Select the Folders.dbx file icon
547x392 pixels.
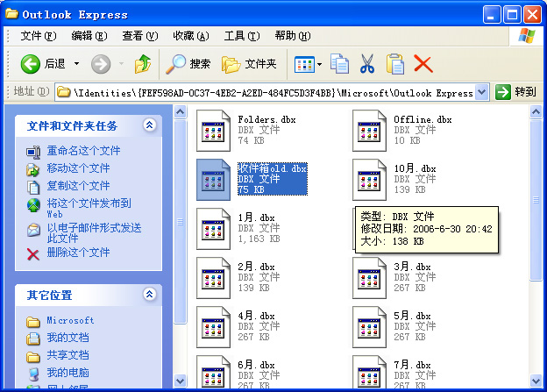point(213,129)
